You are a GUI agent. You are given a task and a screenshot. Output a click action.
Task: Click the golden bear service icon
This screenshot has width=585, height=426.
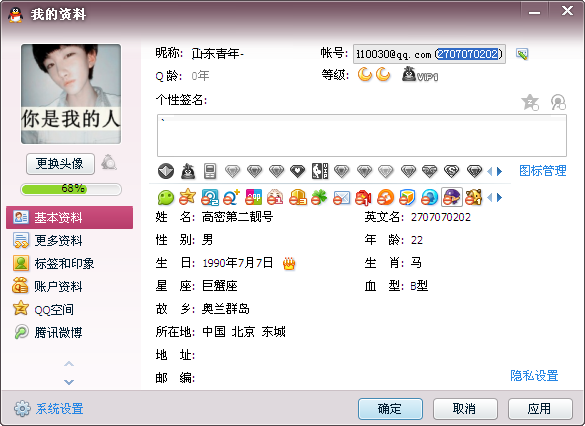[x=473, y=197]
